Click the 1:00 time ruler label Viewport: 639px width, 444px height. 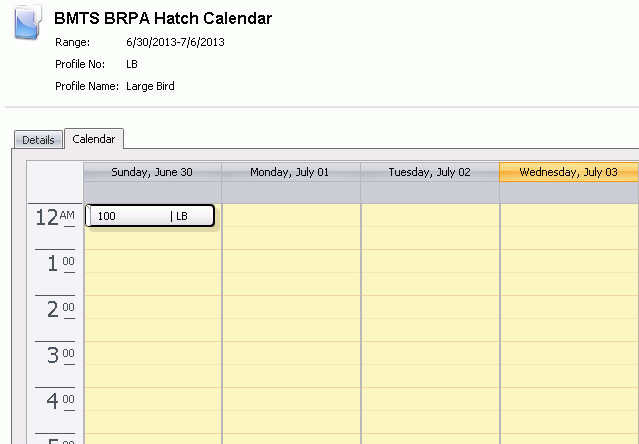[x=61, y=263]
